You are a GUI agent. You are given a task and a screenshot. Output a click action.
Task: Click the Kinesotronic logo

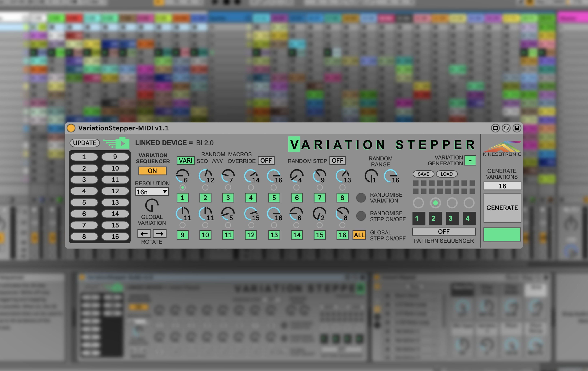502,148
